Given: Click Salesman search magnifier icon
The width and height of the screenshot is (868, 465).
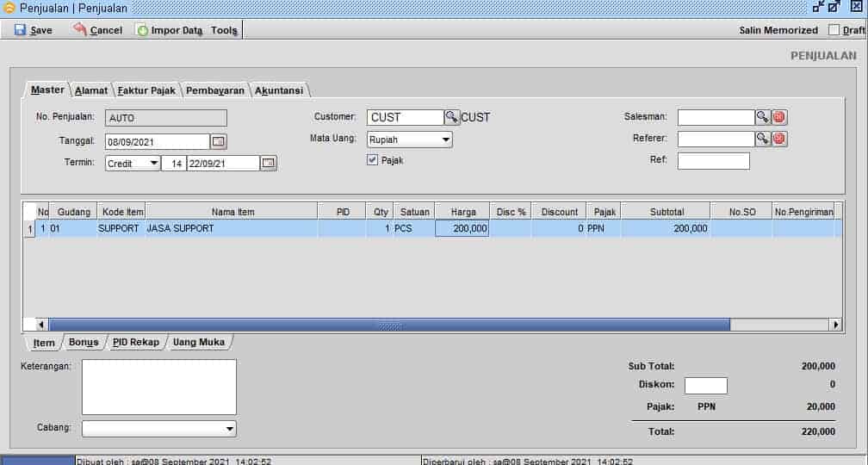Looking at the screenshot, I should coord(763,117).
